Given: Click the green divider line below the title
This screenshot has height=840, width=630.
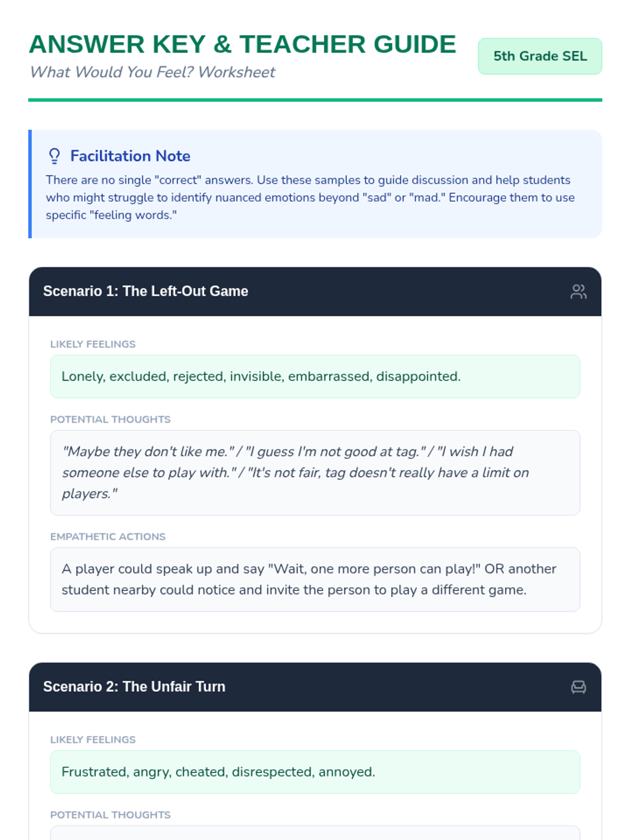Looking at the screenshot, I should click(x=315, y=100).
